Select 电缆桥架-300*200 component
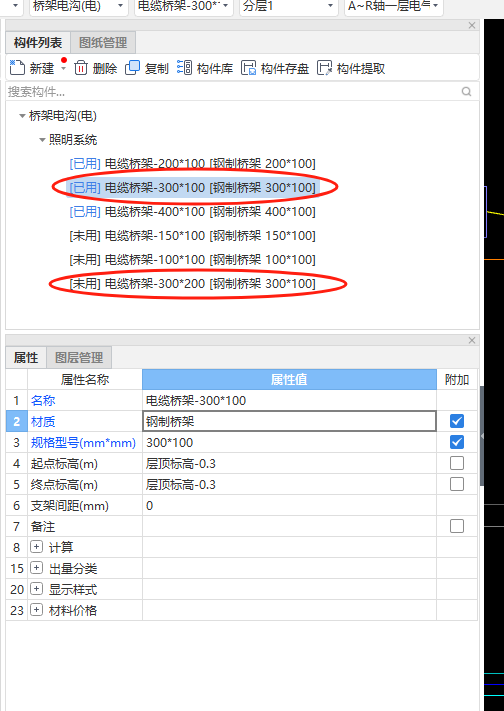The height and width of the screenshot is (711, 504). (192, 284)
